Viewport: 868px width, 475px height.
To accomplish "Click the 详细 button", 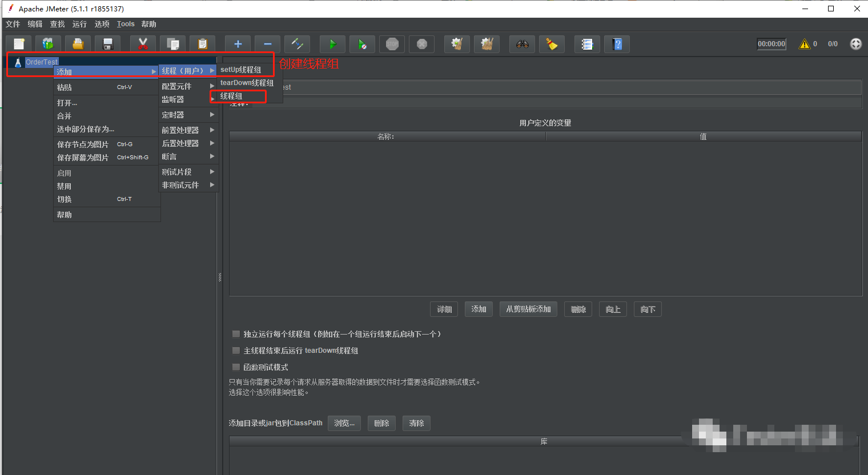I will click(x=444, y=309).
